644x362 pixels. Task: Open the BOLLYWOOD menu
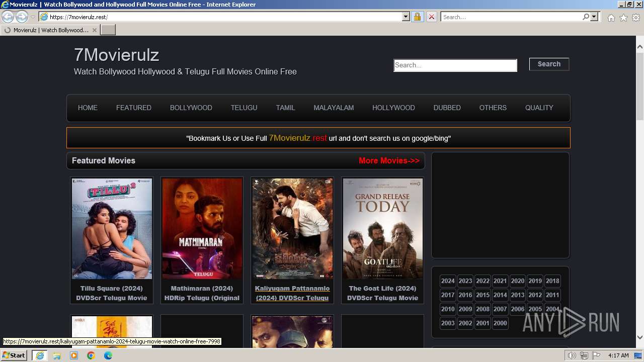pyautogui.click(x=191, y=108)
